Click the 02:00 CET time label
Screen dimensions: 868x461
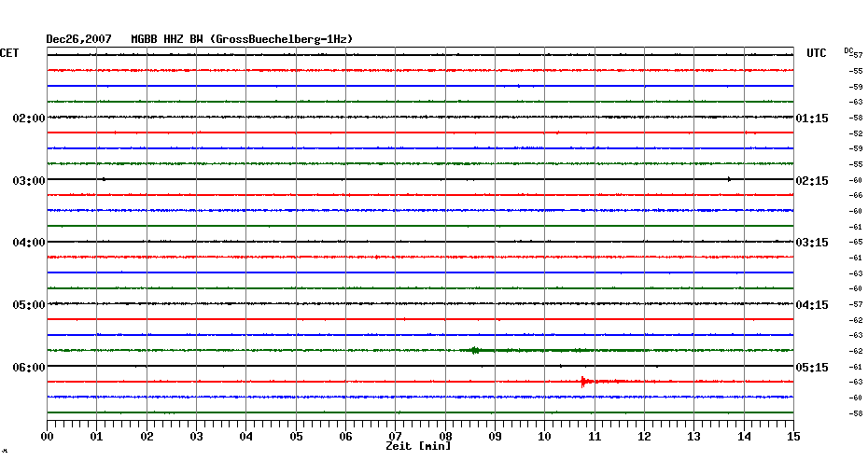tap(29, 119)
